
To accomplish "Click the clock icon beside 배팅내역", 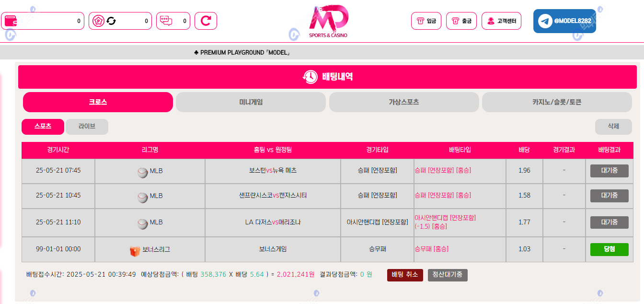I will (310, 77).
